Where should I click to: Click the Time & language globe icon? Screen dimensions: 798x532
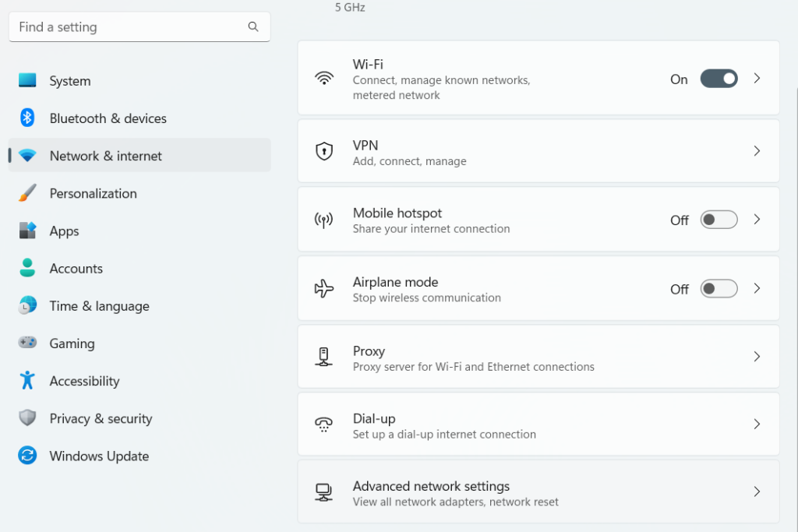pyautogui.click(x=27, y=305)
